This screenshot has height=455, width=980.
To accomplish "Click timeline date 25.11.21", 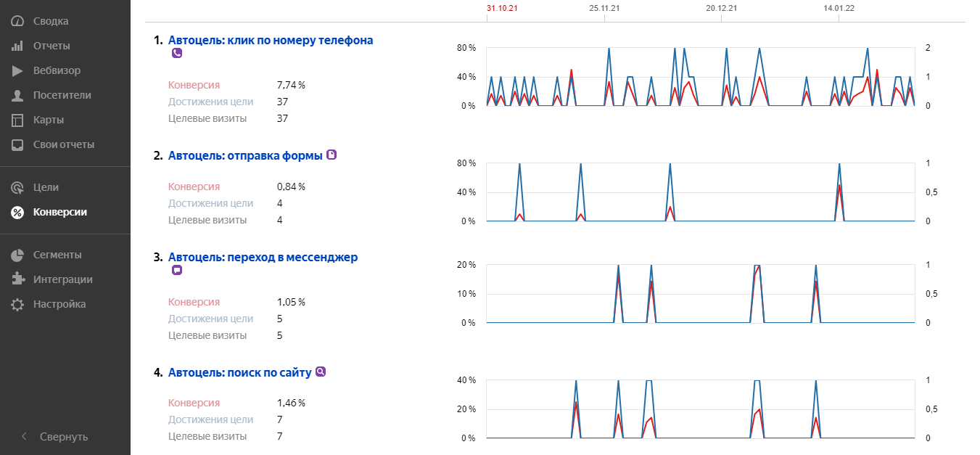I will [604, 8].
